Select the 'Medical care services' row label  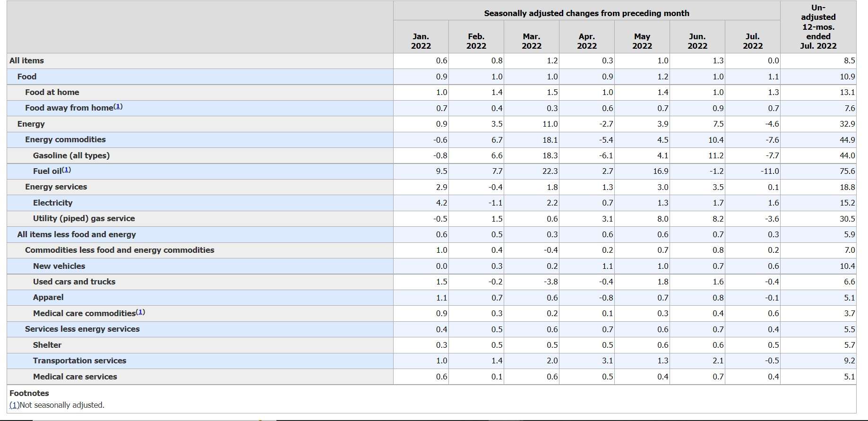coord(75,377)
